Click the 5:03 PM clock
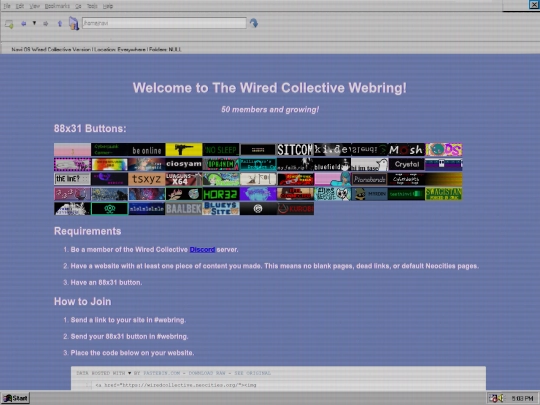540x405 pixels. [522, 398]
